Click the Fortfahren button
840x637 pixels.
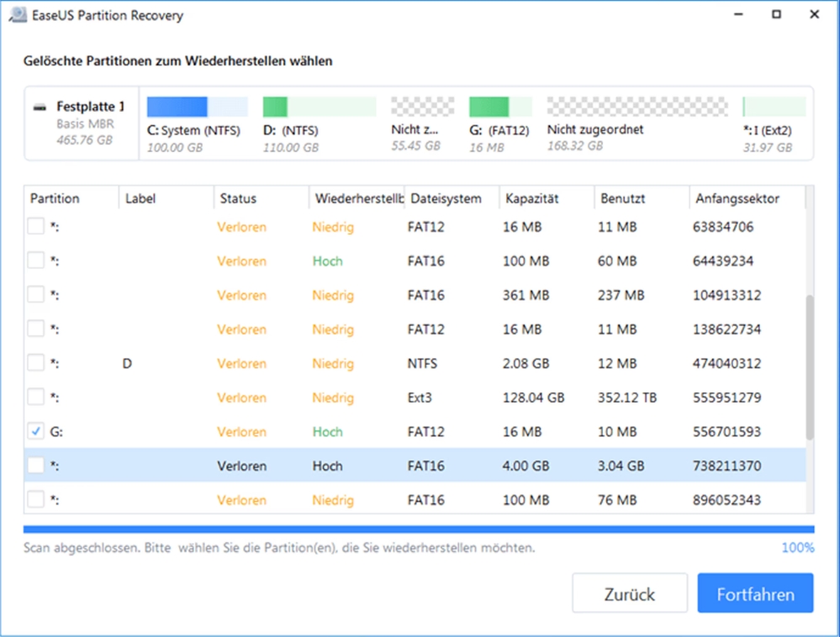click(x=755, y=594)
